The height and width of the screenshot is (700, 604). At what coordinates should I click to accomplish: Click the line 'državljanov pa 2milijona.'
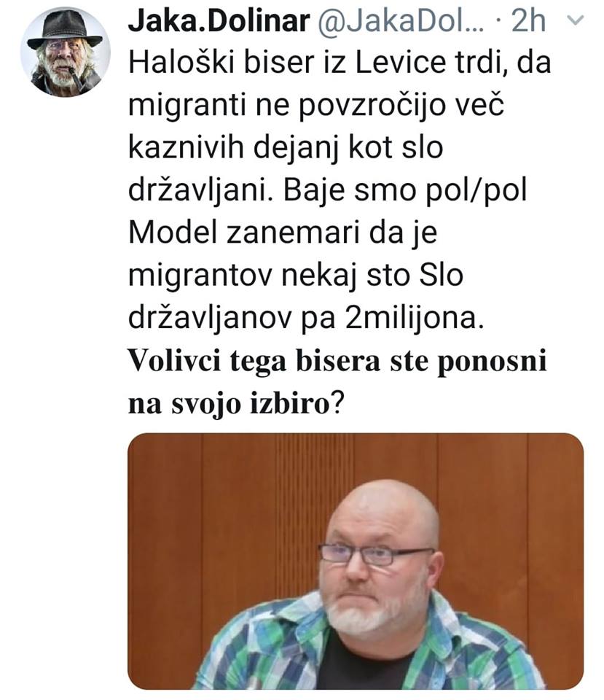pyautogui.click(x=306, y=319)
